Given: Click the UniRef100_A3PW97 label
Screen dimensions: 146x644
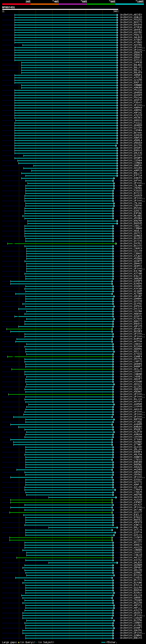Looking at the screenshot, I should (131, 502).
